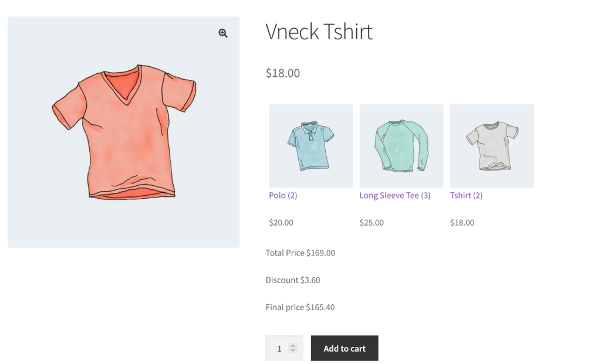Select the gray Tshirt thumbnail
Image resolution: width=601 pixels, height=364 pixels.
point(492,146)
